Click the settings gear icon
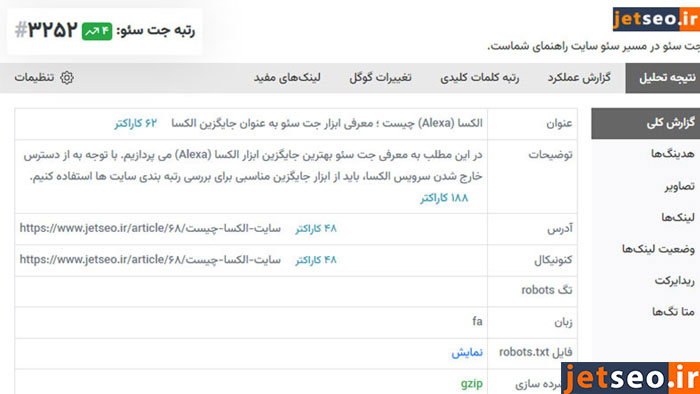700x394 pixels. 67,78
